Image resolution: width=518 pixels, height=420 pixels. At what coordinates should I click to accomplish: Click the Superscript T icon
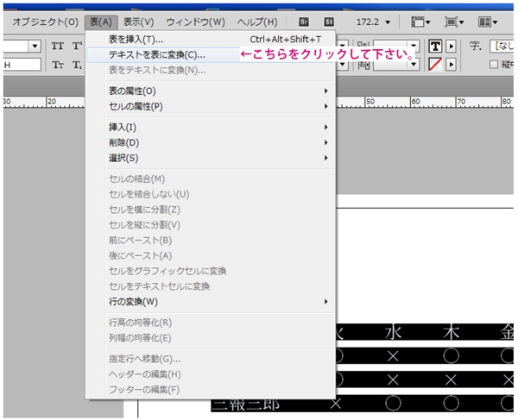[x=76, y=46]
